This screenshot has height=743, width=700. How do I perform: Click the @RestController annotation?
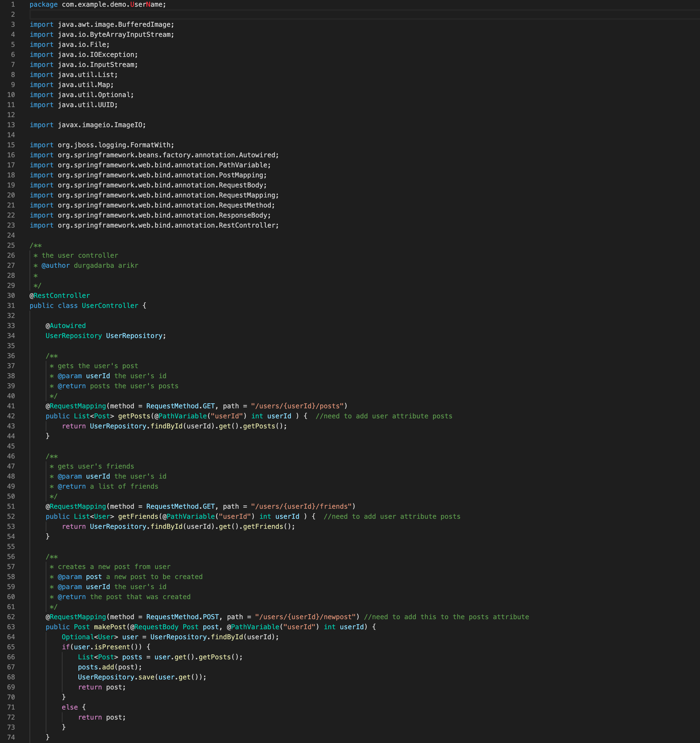tap(60, 296)
